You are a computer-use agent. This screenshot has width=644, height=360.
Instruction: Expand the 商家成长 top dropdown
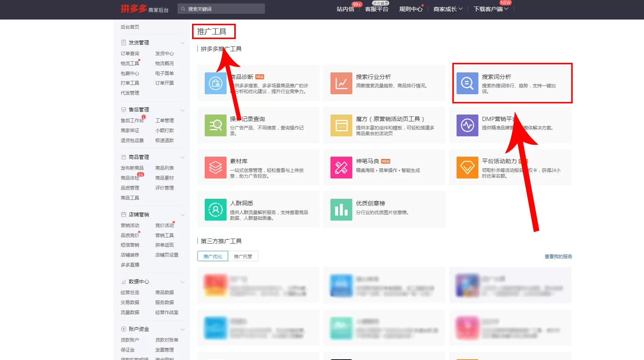point(448,9)
